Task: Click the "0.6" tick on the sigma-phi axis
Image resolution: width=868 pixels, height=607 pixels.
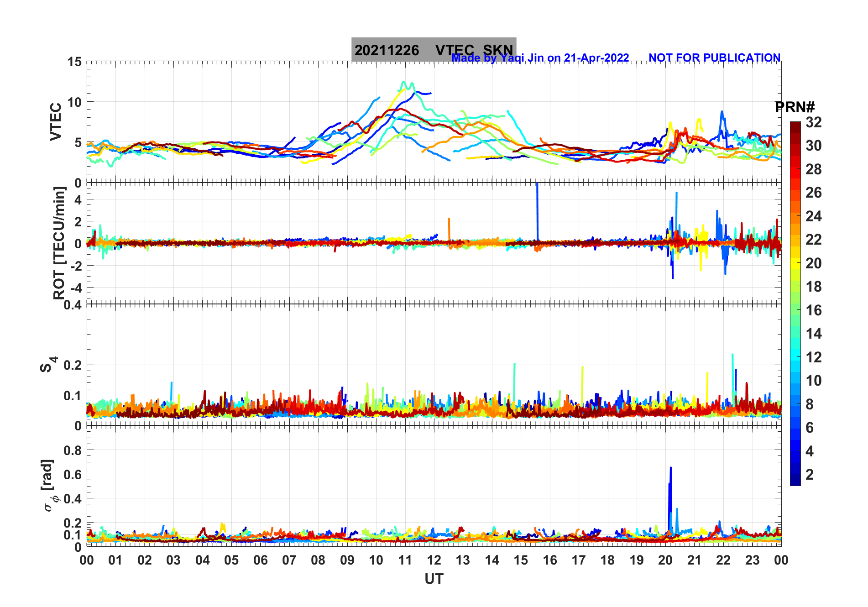Action: (x=73, y=474)
